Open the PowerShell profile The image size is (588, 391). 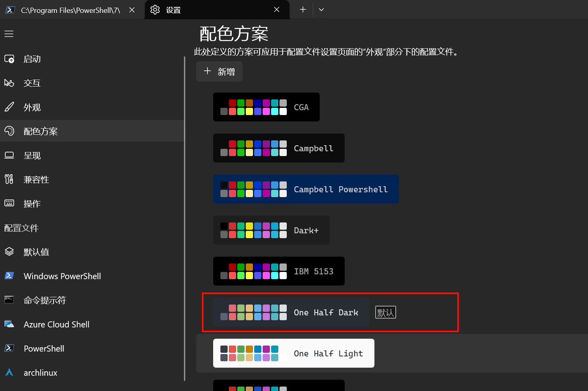click(x=92, y=348)
